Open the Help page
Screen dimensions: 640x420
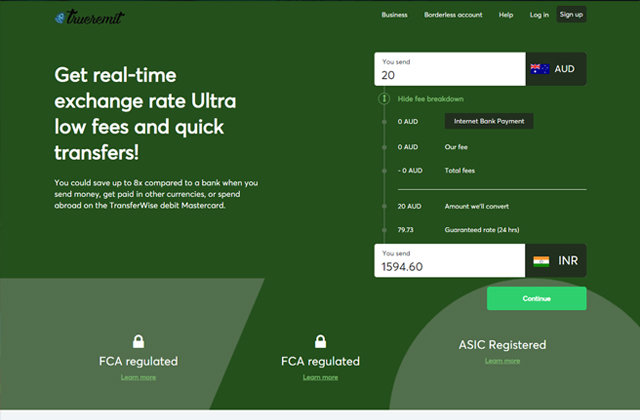pos(506,15)
